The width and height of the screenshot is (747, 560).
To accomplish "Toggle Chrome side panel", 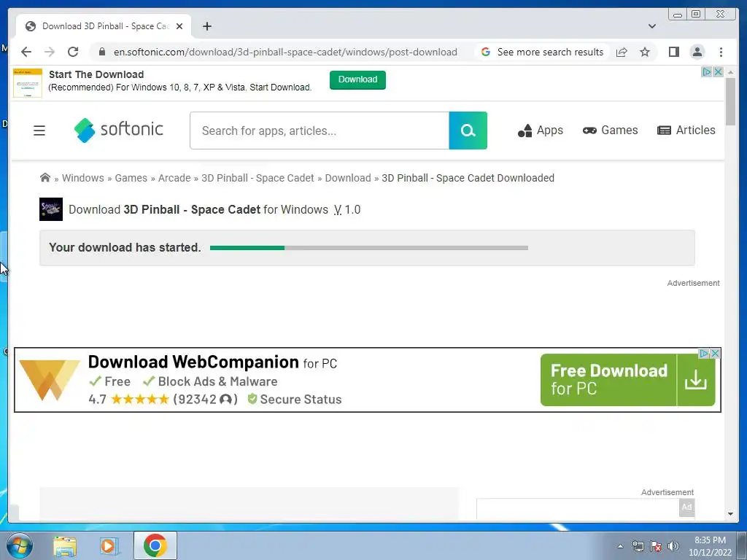I will [673, 52].
